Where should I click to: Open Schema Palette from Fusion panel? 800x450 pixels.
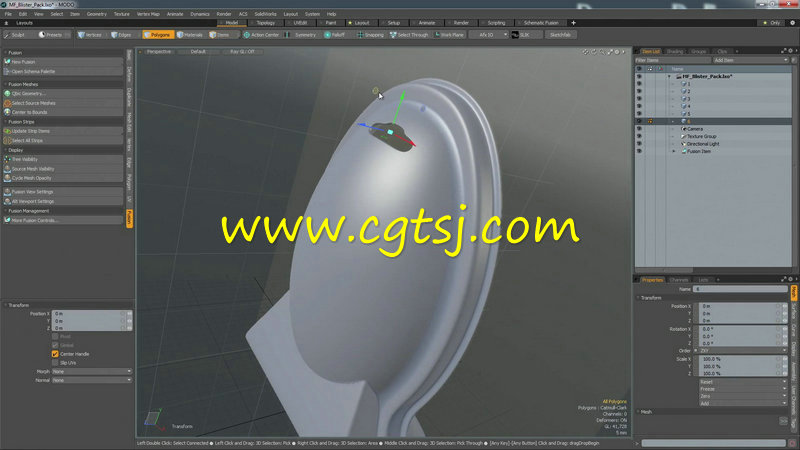(63, 71)
